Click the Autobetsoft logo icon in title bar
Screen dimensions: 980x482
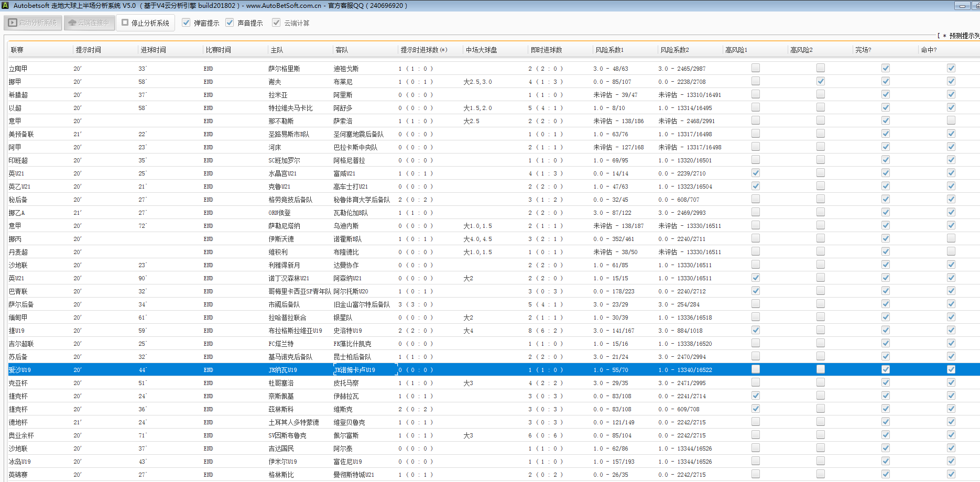[x=6, y=6]
